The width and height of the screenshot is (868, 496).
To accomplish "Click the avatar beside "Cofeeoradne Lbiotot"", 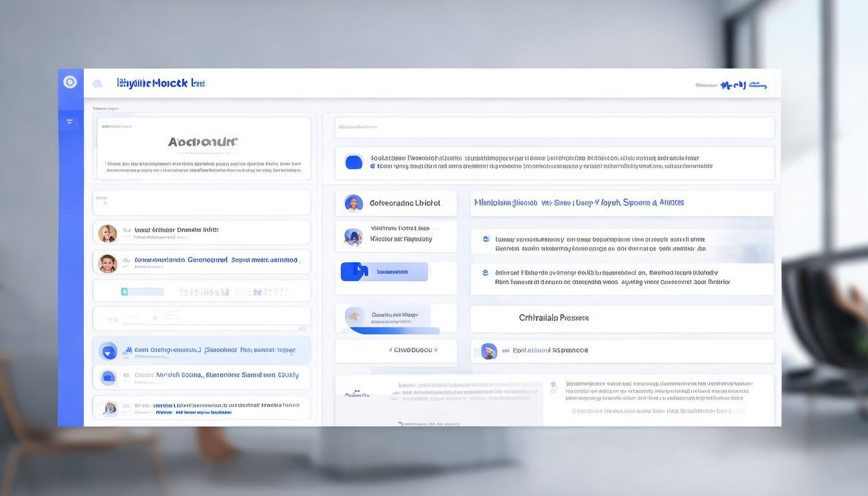I will 353,203.
